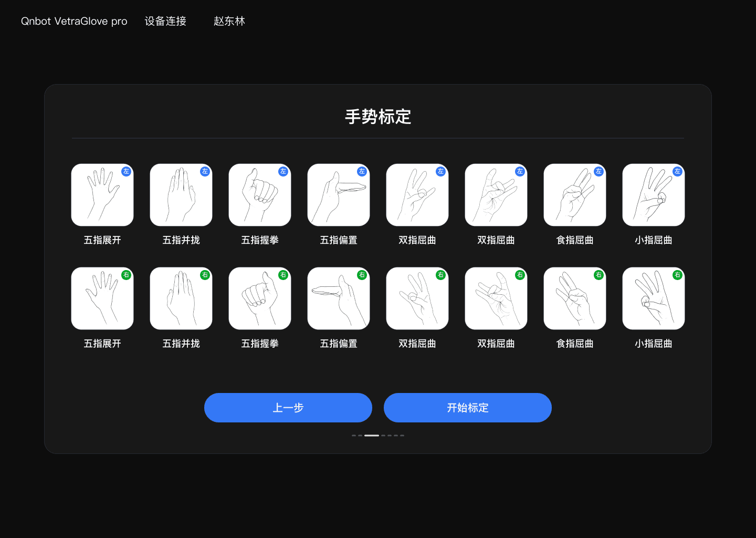Select the right-hand 小指屈曲 gesture image

(654, 298)
